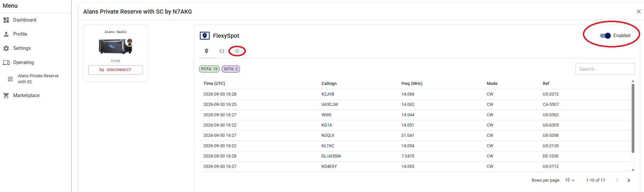Click the Profile person icon
The image size is (644, 192).
click(6, 34)
